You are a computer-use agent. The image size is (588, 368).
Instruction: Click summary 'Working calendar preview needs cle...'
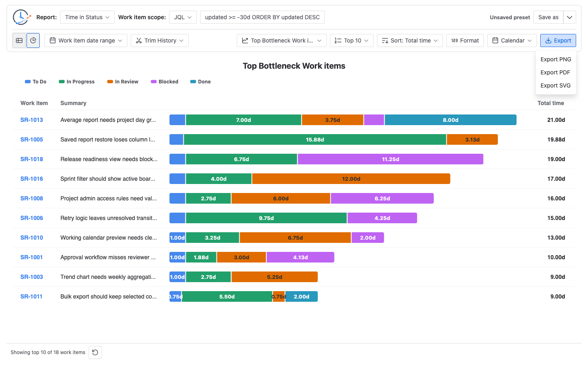[x=109, y=238]
